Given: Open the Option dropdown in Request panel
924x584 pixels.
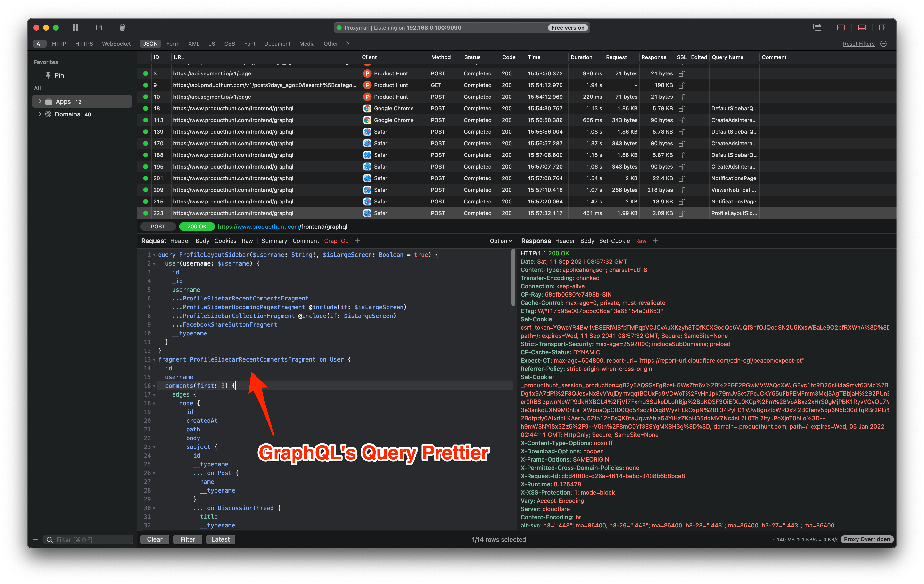Looking at the screenshot, I should 501,241.
